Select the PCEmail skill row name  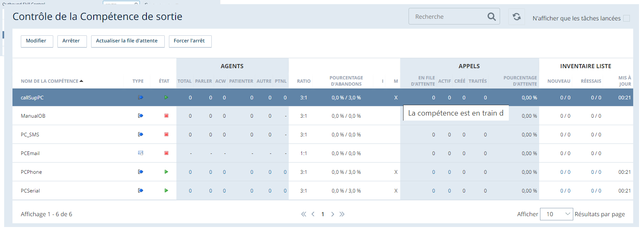(x=30, y=153)
